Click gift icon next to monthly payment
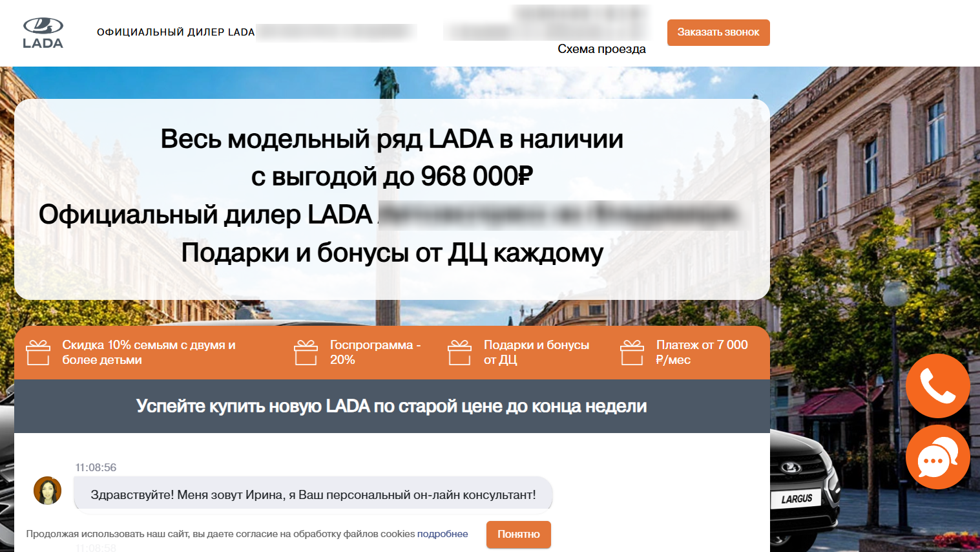The height and width of the screenshot is (552, 980). tap(632, 353)
